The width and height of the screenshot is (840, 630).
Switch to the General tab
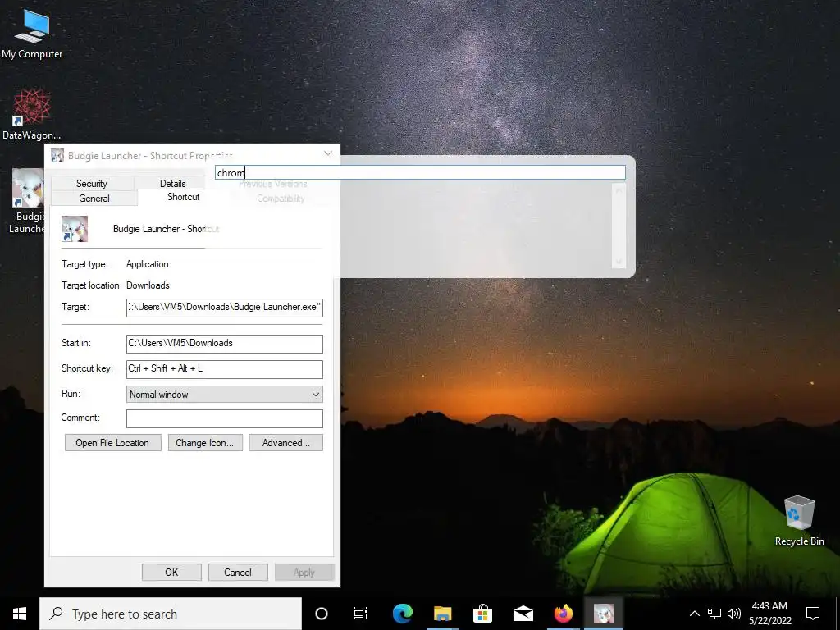pyautogui.click(x=94, y=199)
